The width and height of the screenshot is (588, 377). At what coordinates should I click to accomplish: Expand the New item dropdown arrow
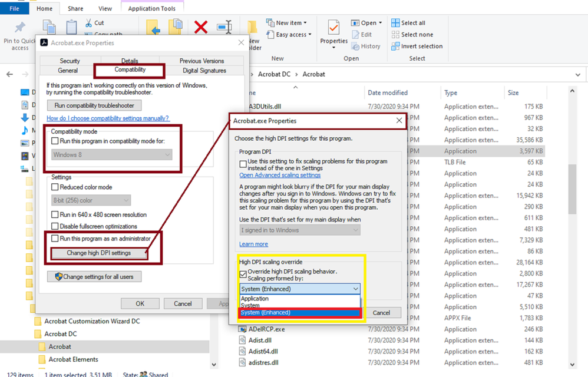305,23
